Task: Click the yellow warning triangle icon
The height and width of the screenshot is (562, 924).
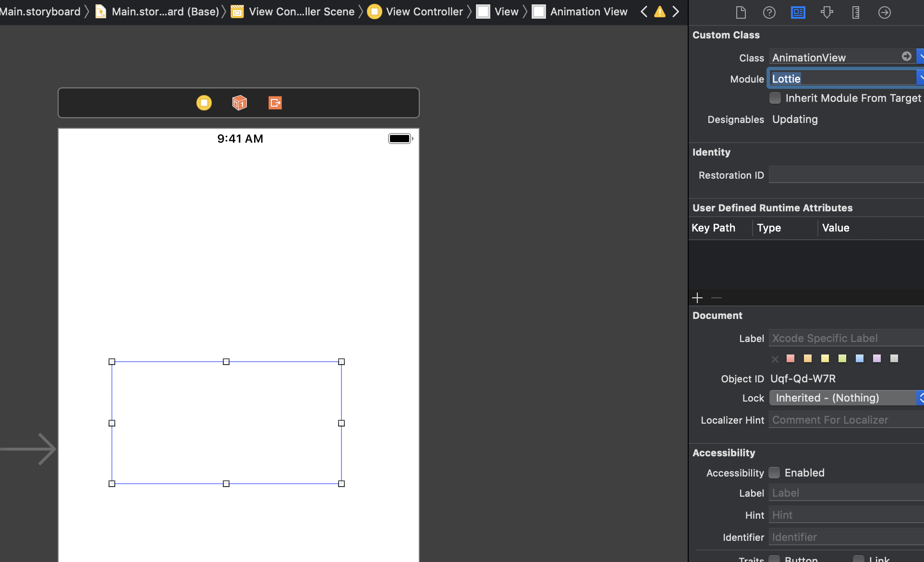Action: pyautogui.click(x=660, y=12)
